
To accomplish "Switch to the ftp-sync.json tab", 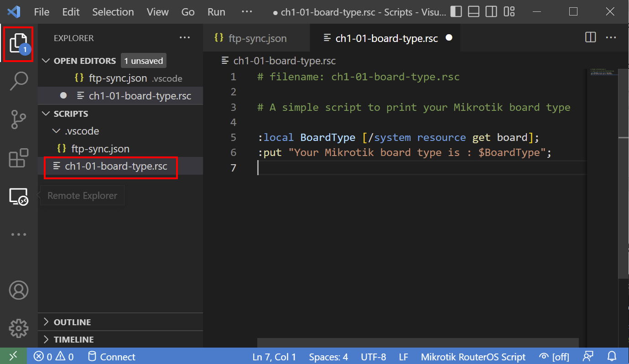I will tap(257, 38).
